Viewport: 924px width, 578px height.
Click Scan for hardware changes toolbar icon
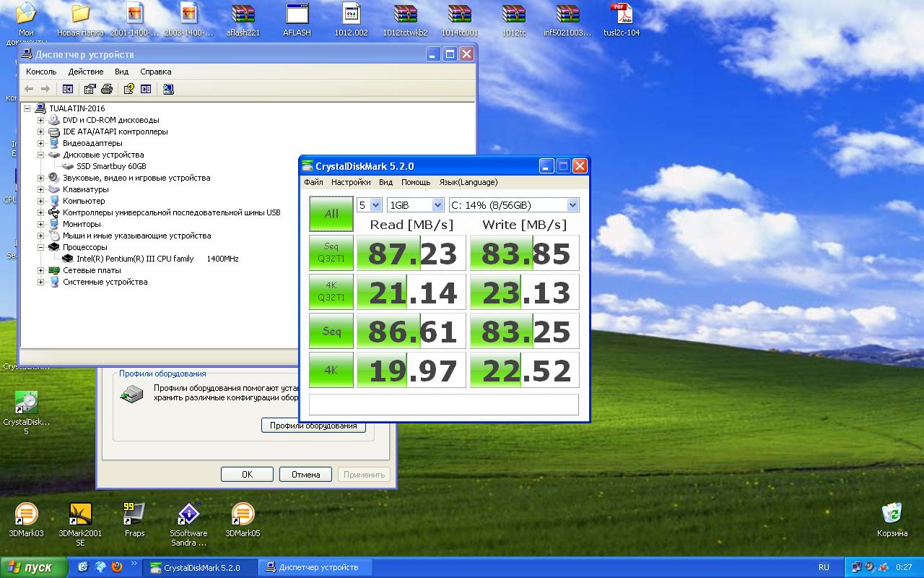pos(168,89)
